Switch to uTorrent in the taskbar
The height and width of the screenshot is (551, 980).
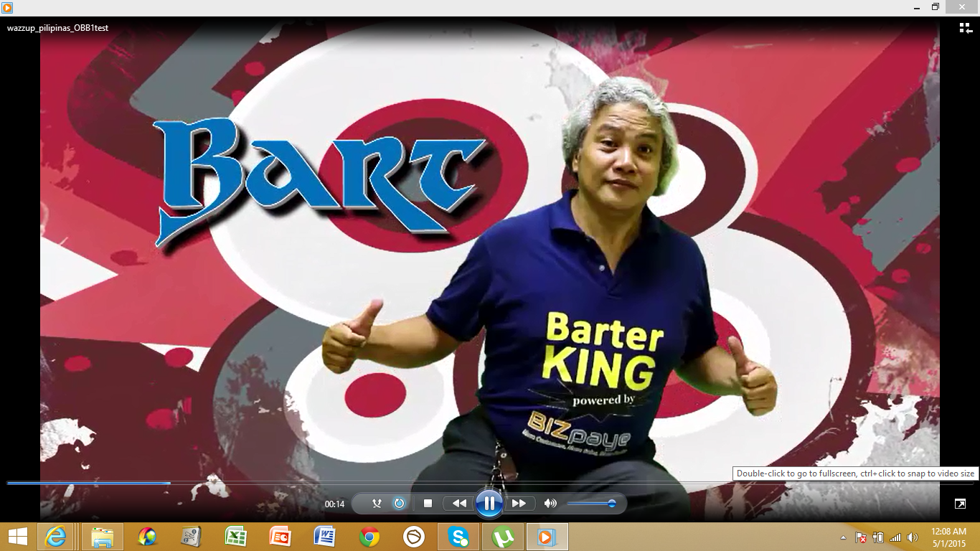(x=503, y=537)
